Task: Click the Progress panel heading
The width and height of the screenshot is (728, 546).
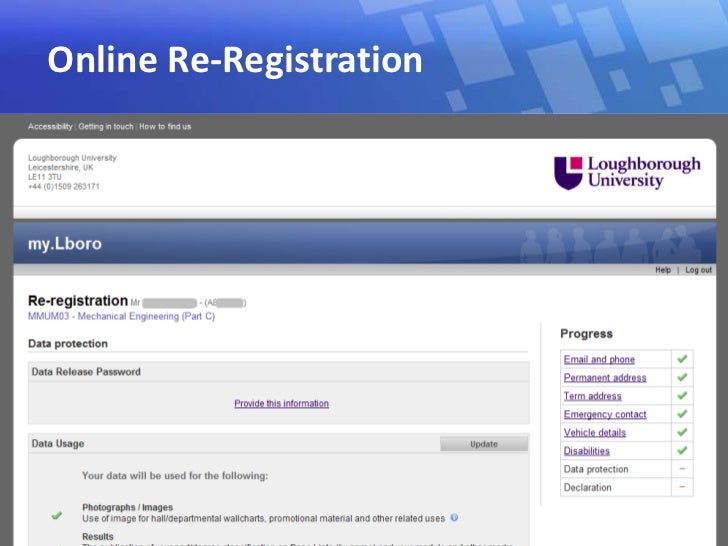Action: point(586,334)
